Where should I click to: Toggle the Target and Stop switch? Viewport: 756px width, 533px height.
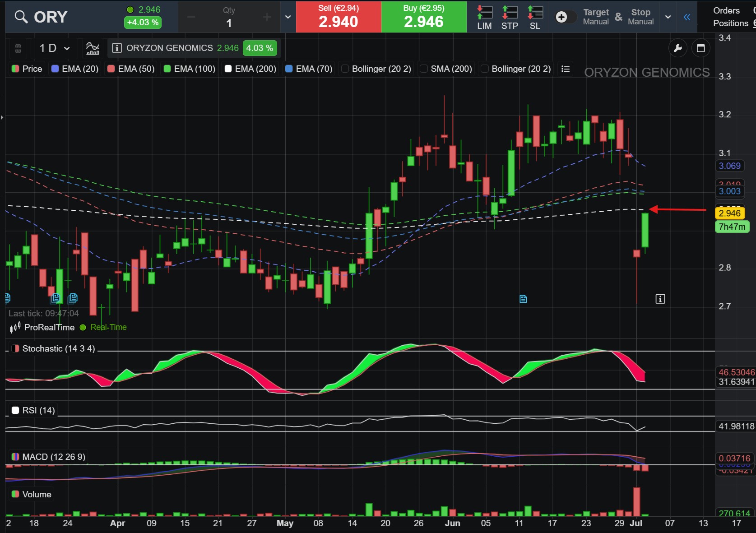click(x=566, y=17)
